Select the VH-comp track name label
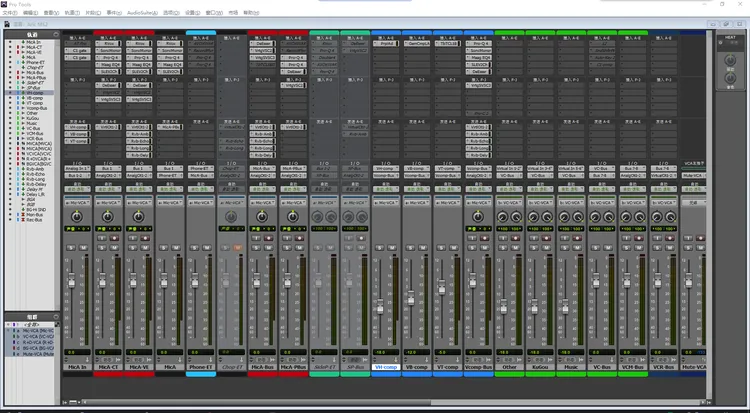The image size is (750, 413). click(386, 367)
